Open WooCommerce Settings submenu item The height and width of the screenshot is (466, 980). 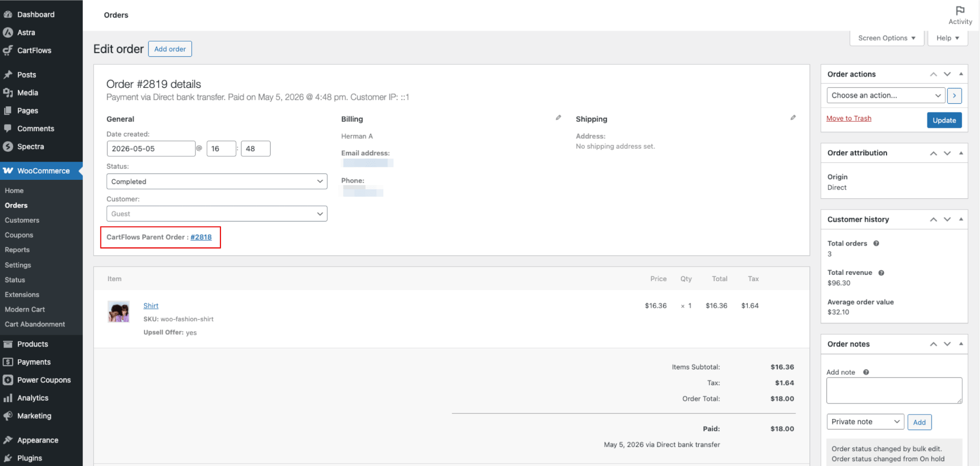18,265
